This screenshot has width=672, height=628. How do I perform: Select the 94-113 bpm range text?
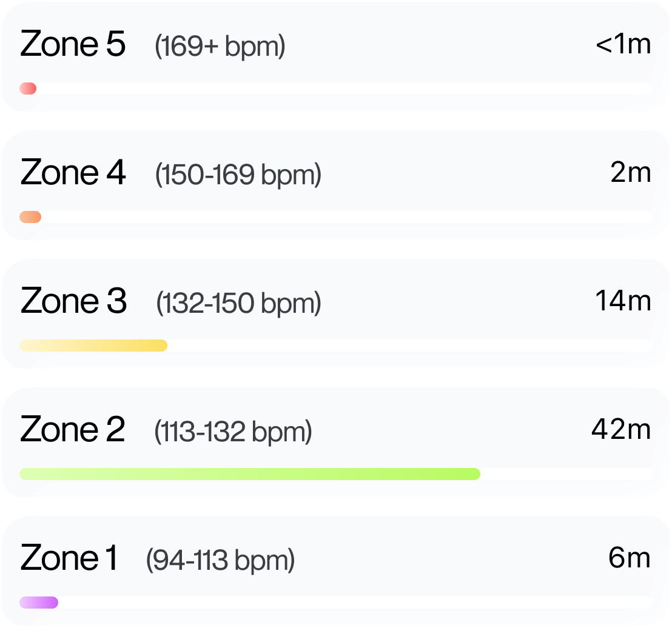coord(220,561)
